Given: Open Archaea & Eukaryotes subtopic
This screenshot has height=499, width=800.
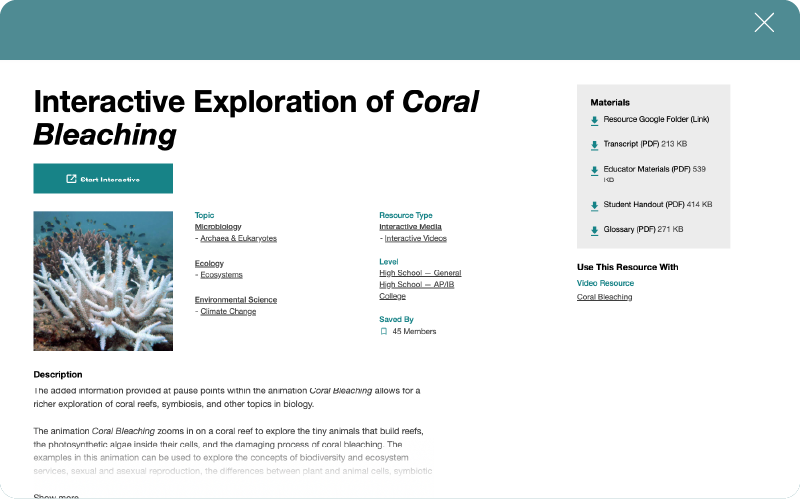Looking at the screenshot, I should tap(238, 238).
